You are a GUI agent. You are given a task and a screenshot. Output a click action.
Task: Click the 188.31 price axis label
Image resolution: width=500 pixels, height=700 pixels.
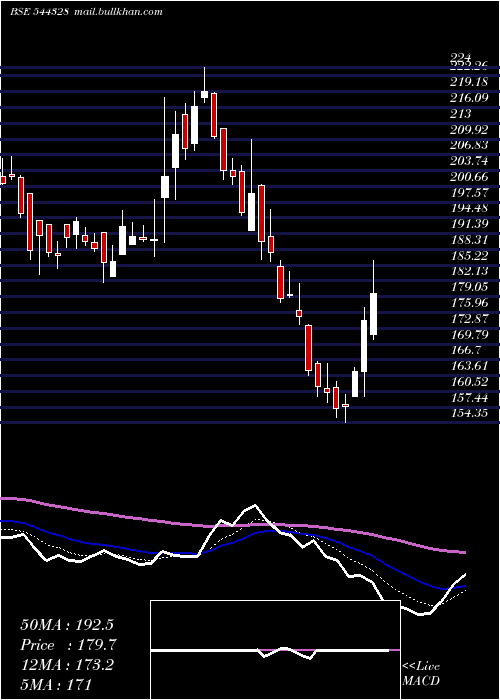coord(469,240)
